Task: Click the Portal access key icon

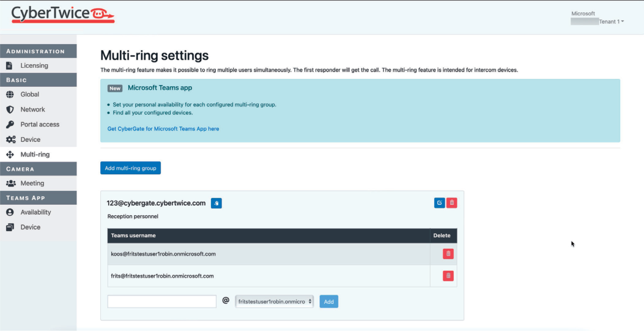Action: [10, 124]
